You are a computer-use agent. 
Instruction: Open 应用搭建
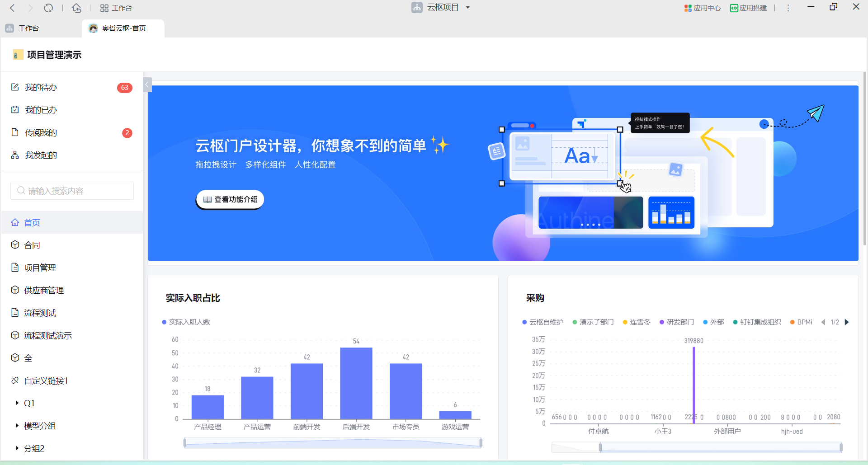tap(749, 8)
